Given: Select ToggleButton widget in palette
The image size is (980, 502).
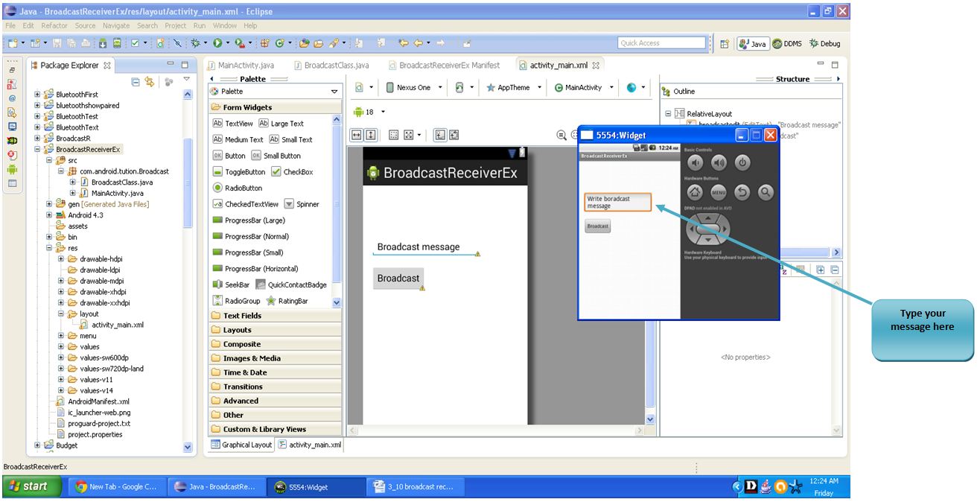Looking at the screenshot, I should pos(238,171).
